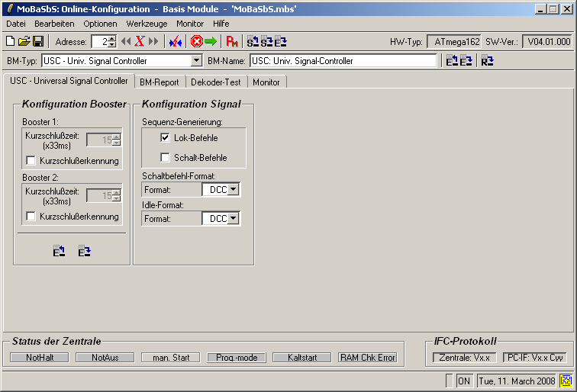The image size is (577, 392).
Task: Click the green arrow start icon
Action: tap(211, 42)
